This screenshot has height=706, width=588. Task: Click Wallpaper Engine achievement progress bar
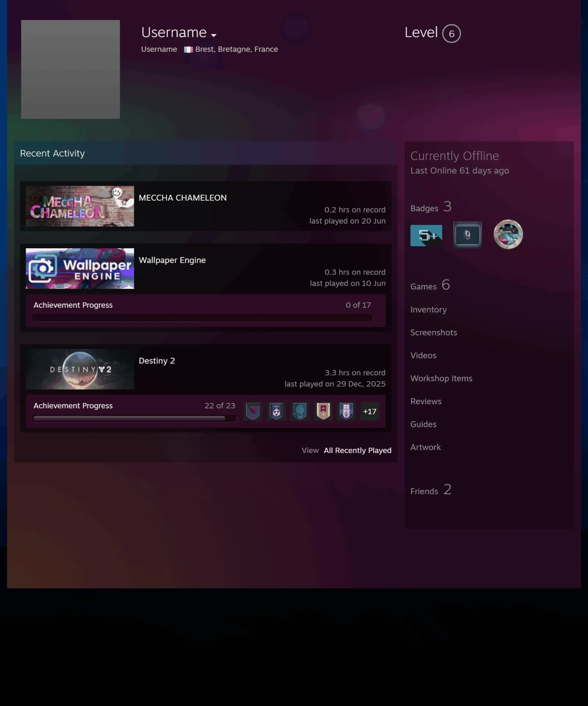point(202,318)
